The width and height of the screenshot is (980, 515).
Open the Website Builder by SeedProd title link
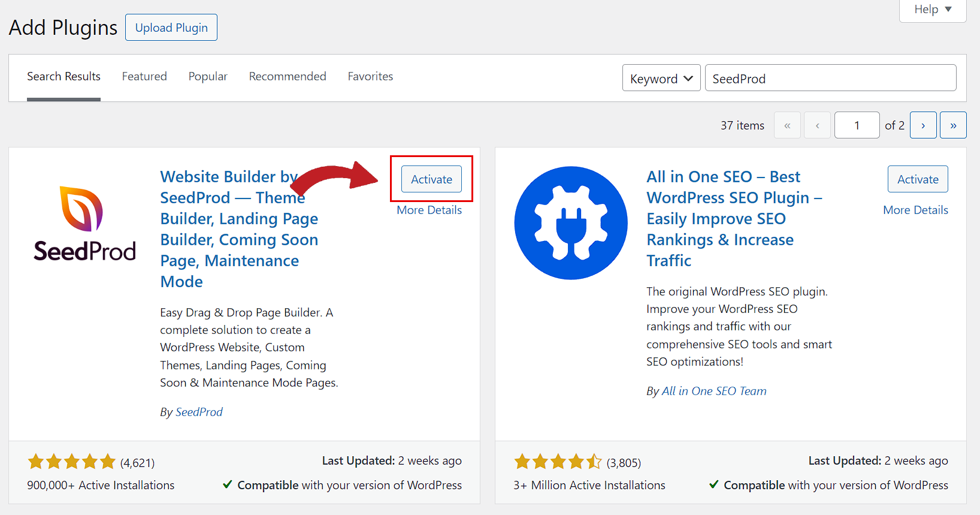point(239,229)
